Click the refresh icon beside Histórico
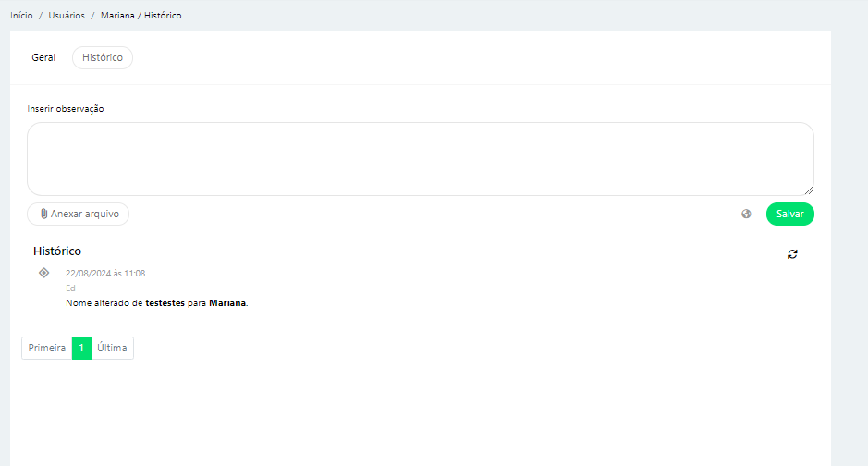This screenshot has height=466, width=868. coord(792,254)
